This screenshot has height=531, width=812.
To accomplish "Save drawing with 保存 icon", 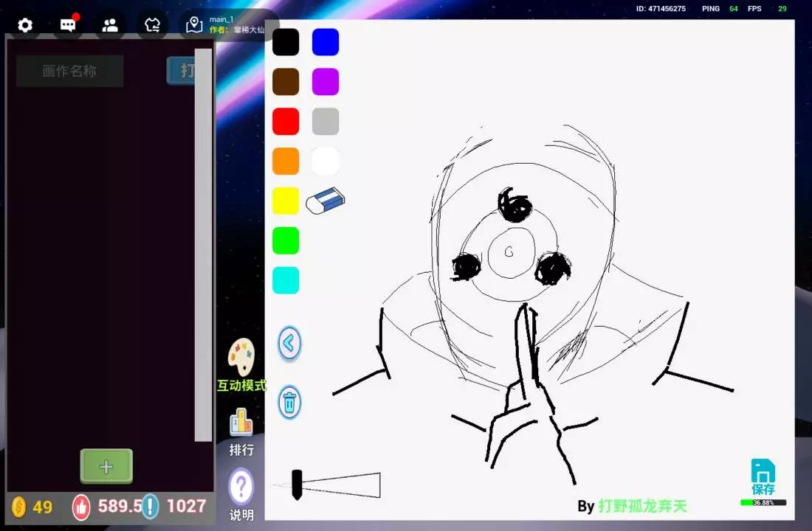I will (763, 476).
